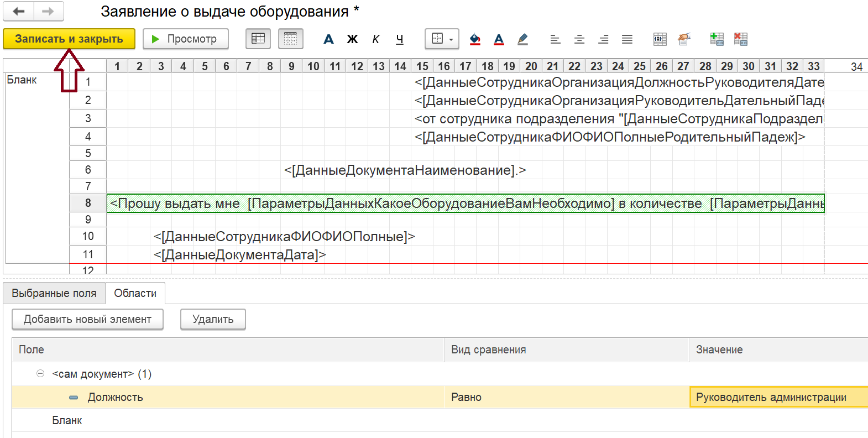The width and height of the screenshot is (868, 438).
Task: Align text to the right
Action: pyautogui.click(x=603, y=39)
